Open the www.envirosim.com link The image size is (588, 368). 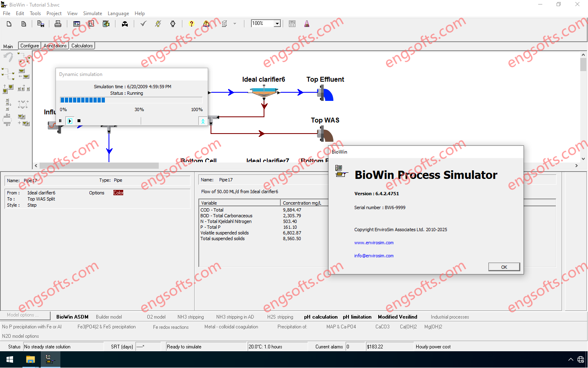[x=374, y=243]
